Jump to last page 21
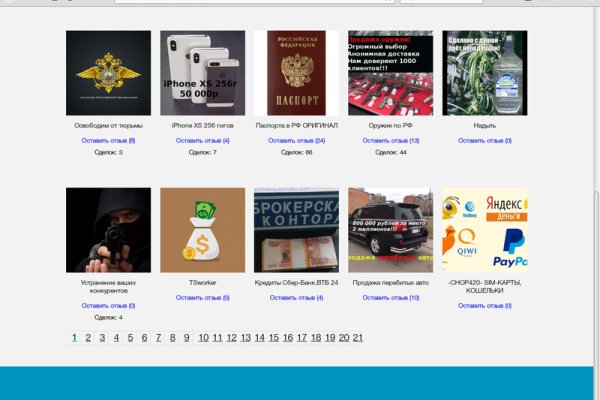600x400 pixels. click(358, 338)
